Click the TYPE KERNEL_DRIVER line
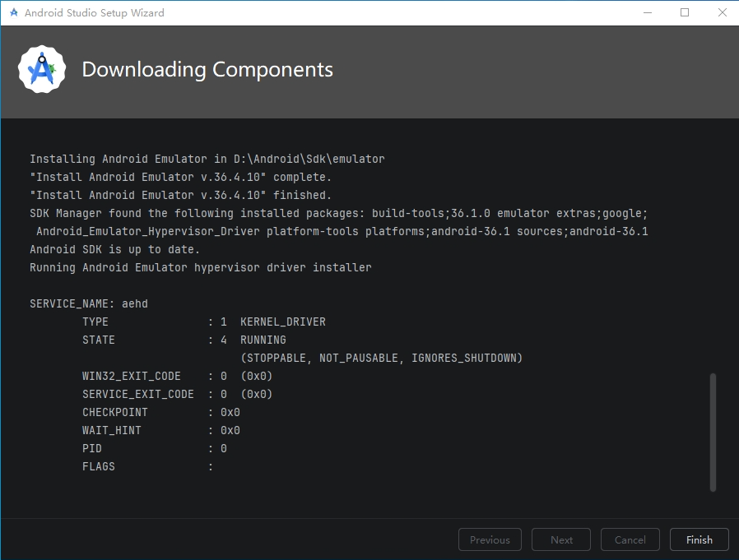 [x=204, y=322]
